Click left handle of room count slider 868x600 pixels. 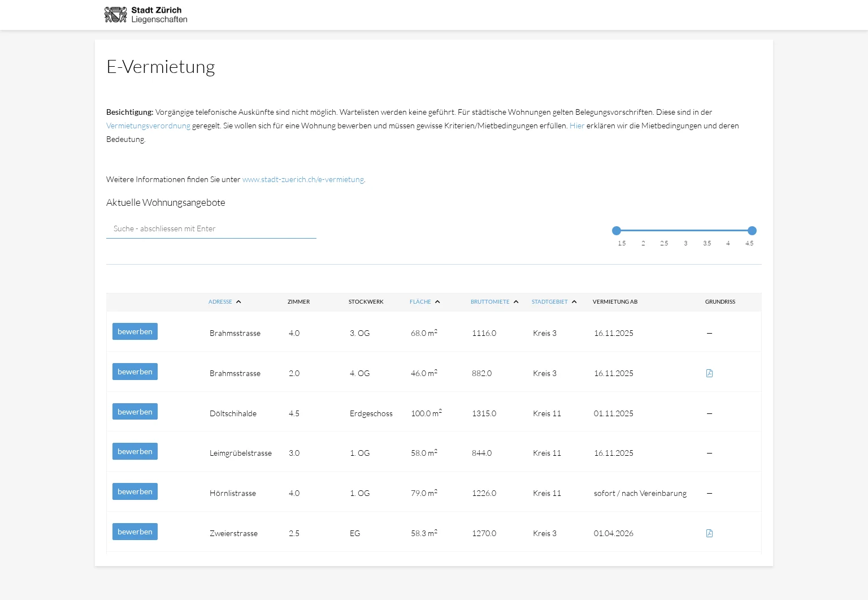[x=617, y=231]
